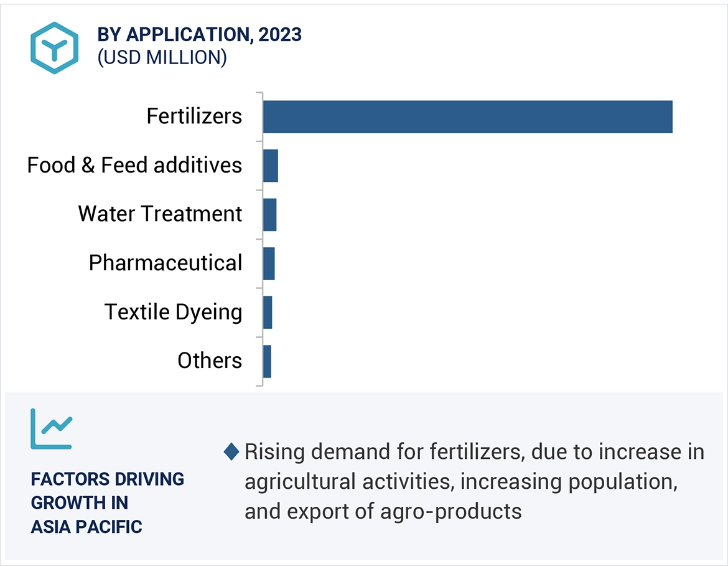Click the growth line chart icon

click(52, 428)
